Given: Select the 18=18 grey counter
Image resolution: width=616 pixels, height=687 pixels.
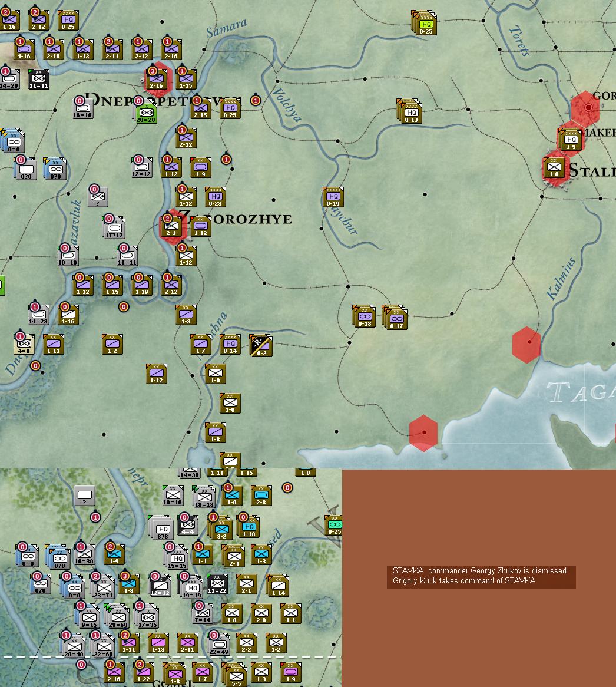Looking at the screenshot, I should click(x=204, y=497).
